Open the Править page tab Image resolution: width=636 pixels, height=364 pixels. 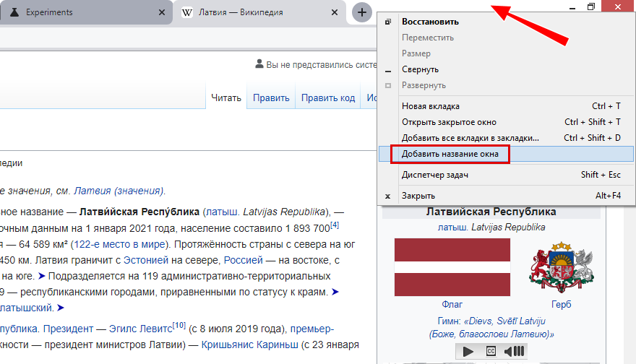[x=271, y=97]
